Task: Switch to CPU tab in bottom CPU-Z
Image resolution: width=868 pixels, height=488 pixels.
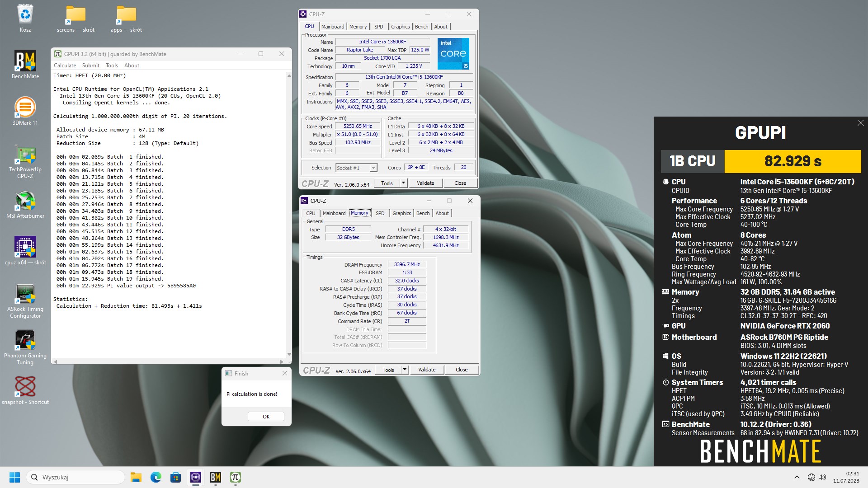Action: [311, 213]
